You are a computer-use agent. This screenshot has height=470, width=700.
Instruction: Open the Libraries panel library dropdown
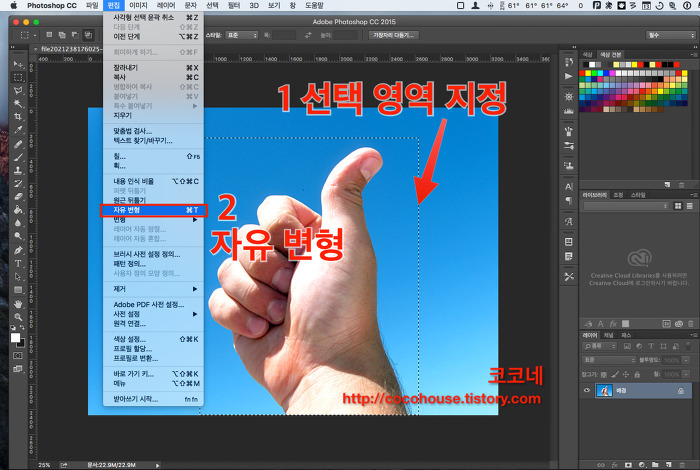click(626, 206)
